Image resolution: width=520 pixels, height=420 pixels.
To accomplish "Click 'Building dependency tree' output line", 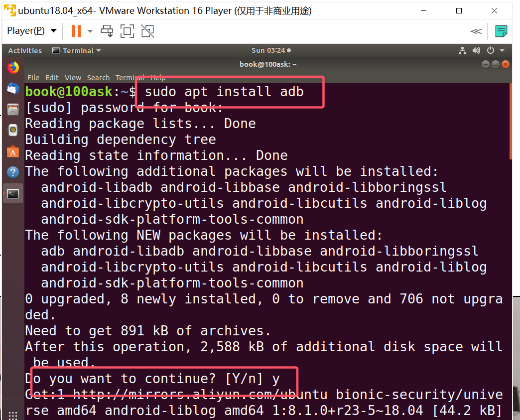I will pos(121,140).
